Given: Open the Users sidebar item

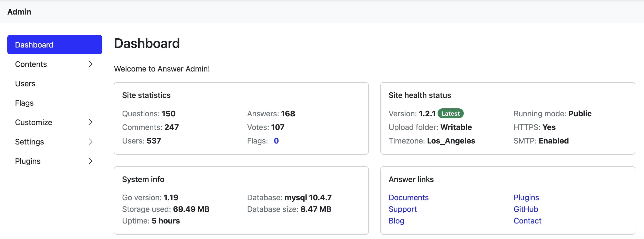Looking at the screenshot, I should click(x=25, y=83).
